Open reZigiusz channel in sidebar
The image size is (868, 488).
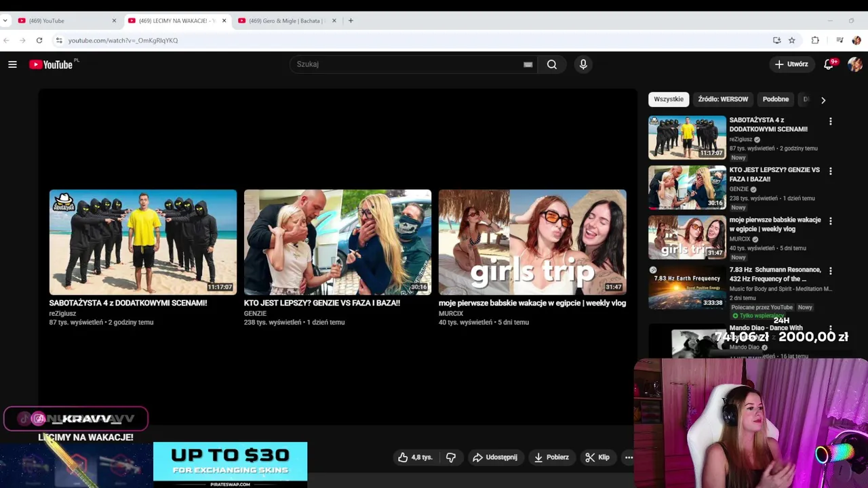(741, 140)
